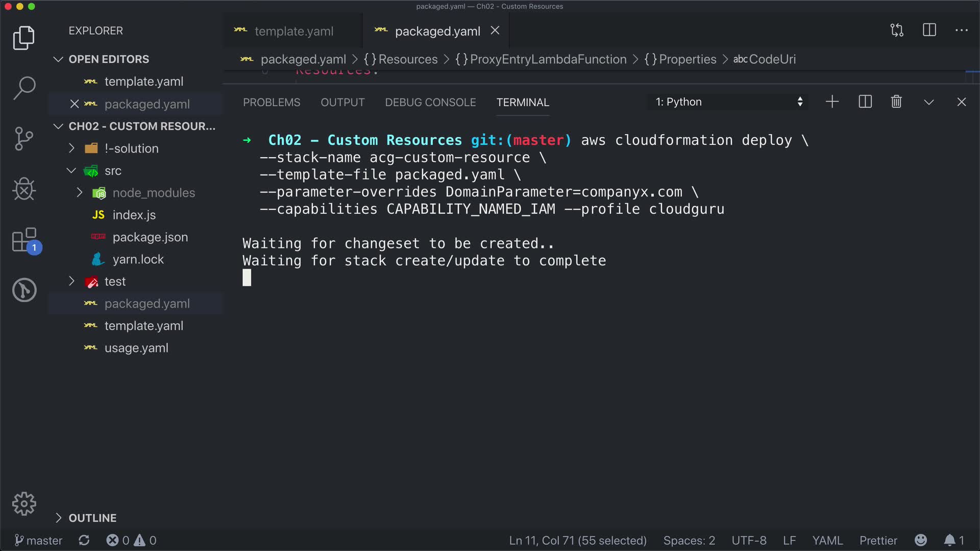Screen dimensions: 980x551
Task: Create a new terminal with plus icon
Action: (832, 102)
